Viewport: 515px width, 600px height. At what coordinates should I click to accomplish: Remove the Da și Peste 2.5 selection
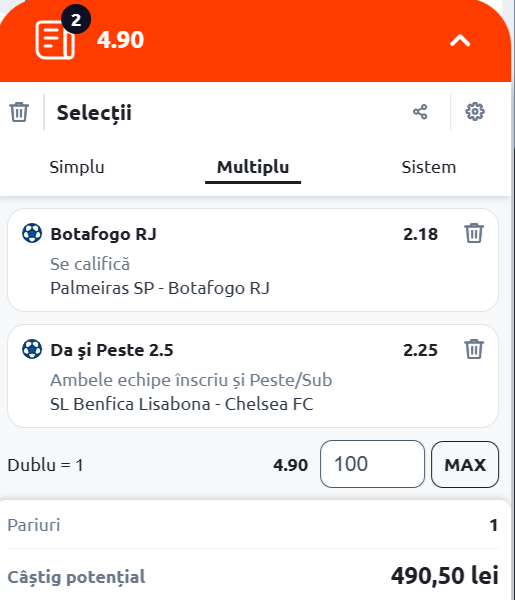[474, 349]
